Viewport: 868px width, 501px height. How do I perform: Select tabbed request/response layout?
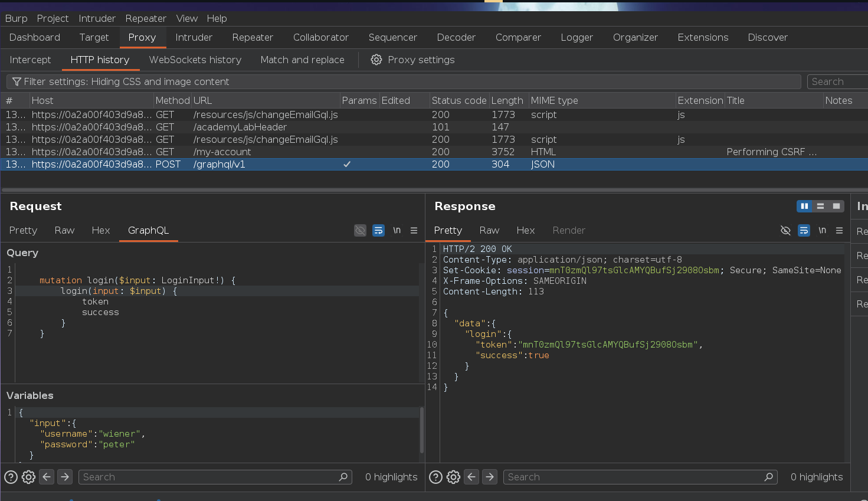[836, 206]
